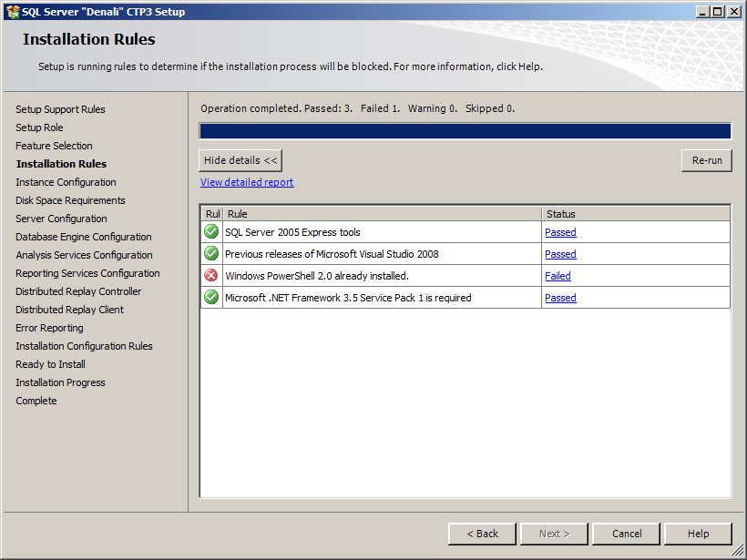Select Feature Selection step in sidebar
The width and height of the screenshot is (747, 560).
(54, 146)
